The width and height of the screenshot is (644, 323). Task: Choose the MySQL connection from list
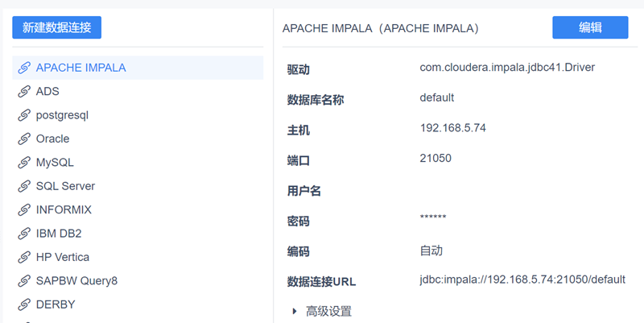tap(55, 163)
